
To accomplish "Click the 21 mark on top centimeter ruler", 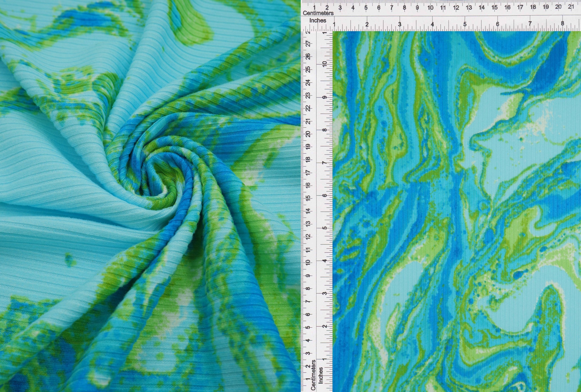I will (x=571, y=7).
